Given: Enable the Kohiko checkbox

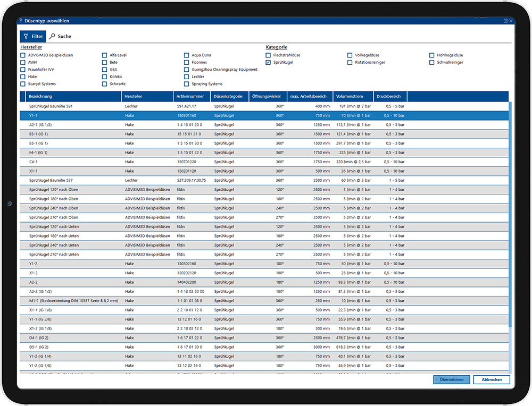Looking at the screenshot, I should click(x=104, y=77).
